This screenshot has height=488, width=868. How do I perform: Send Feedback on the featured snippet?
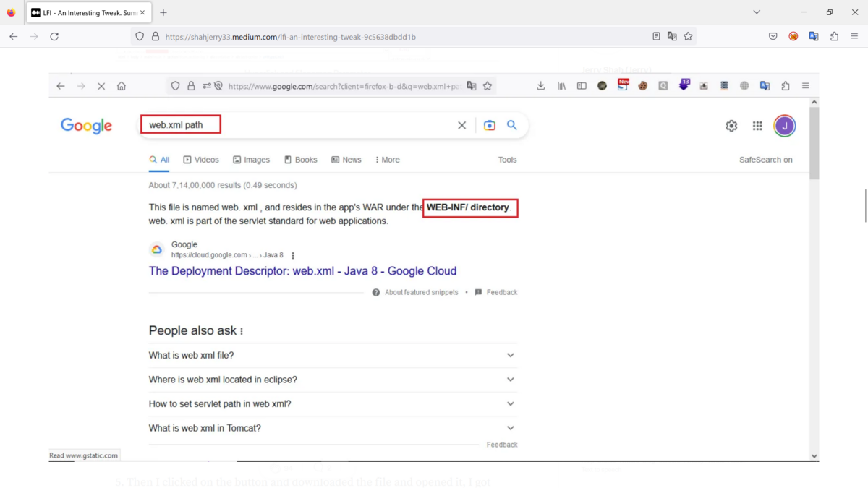[x=496, y=292]
